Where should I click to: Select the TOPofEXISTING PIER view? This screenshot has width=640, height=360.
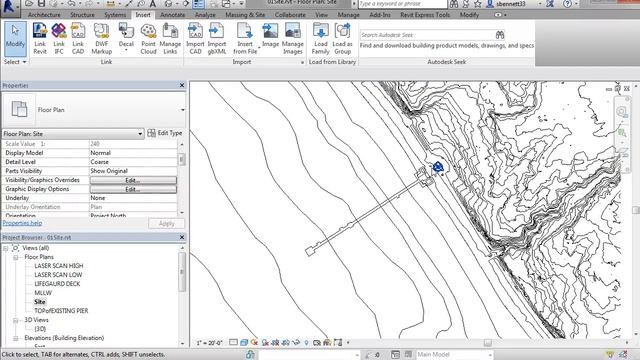pos(61,311)
